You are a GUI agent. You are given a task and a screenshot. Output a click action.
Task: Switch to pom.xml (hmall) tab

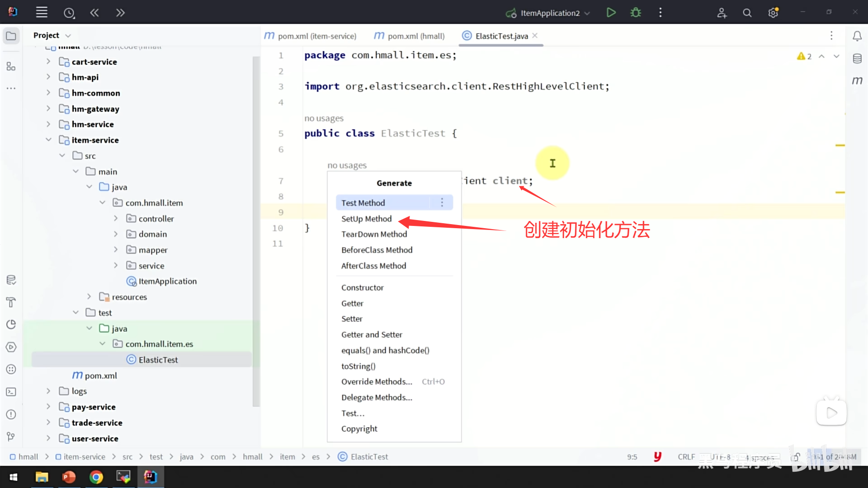pos(410,36)
